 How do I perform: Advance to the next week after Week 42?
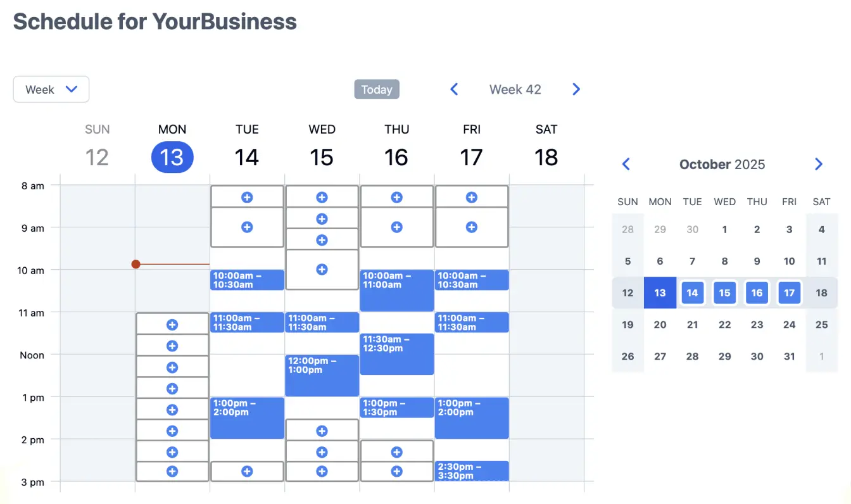point(576,89)
